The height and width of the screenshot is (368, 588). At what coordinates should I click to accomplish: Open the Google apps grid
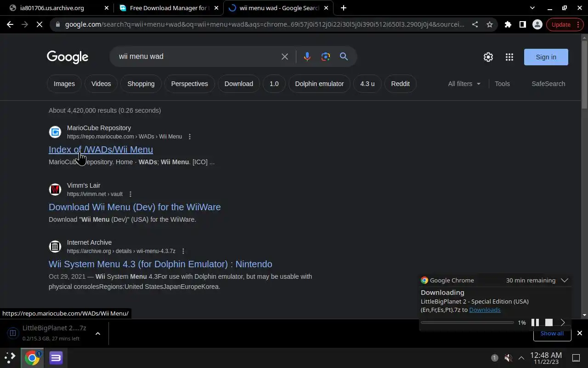click(x=509, y=57)
